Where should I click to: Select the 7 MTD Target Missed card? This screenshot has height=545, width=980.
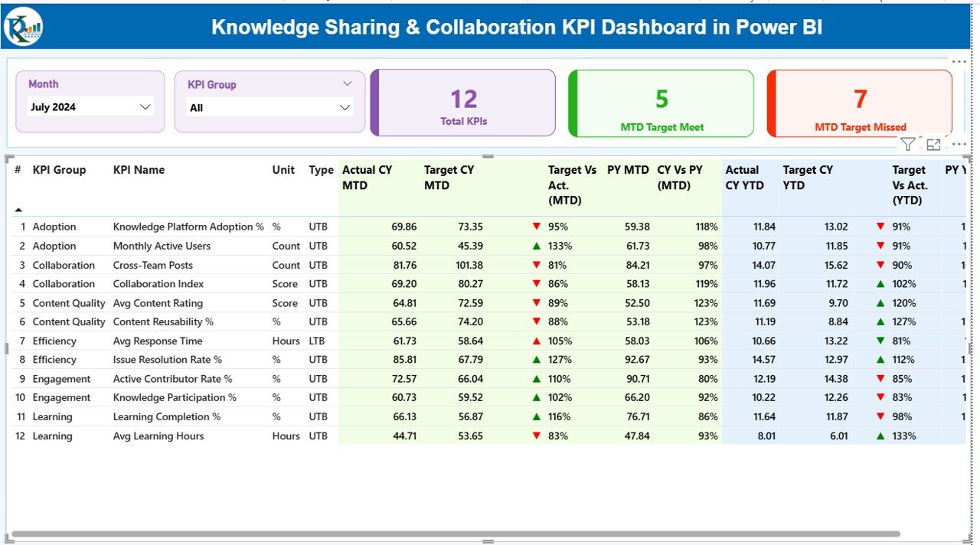click(x=859, y=103)
